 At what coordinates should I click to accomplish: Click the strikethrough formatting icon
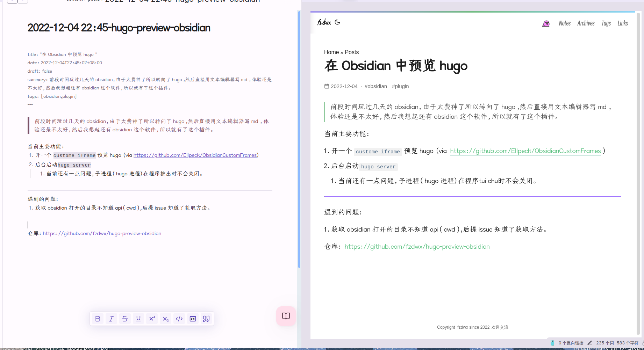click(125, 319)
